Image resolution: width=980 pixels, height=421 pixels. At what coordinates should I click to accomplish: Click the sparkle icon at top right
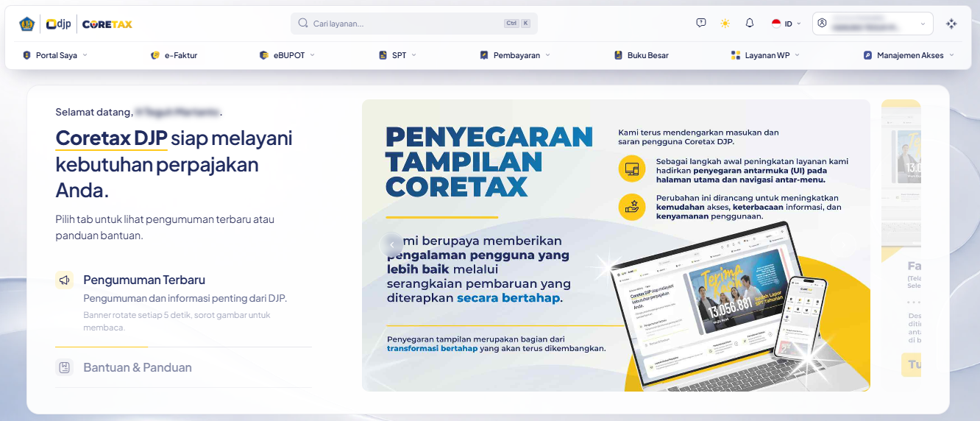pos(951,24)
